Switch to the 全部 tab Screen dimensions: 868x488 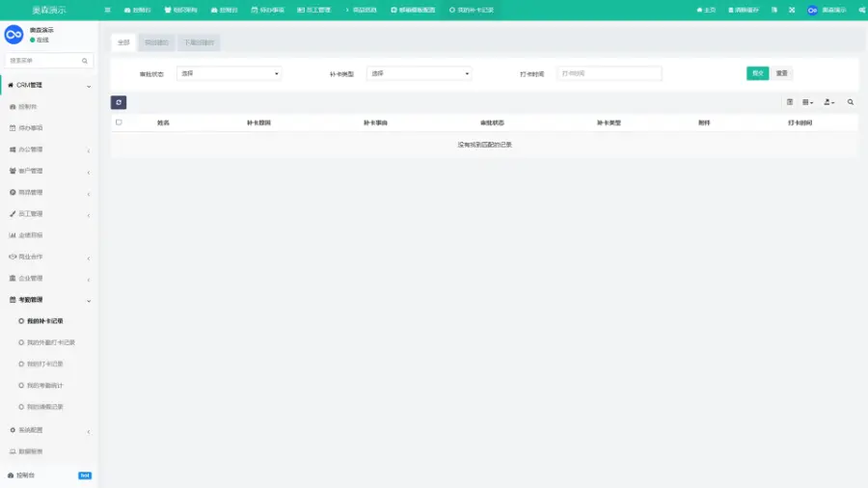click(x=122, y=42)
